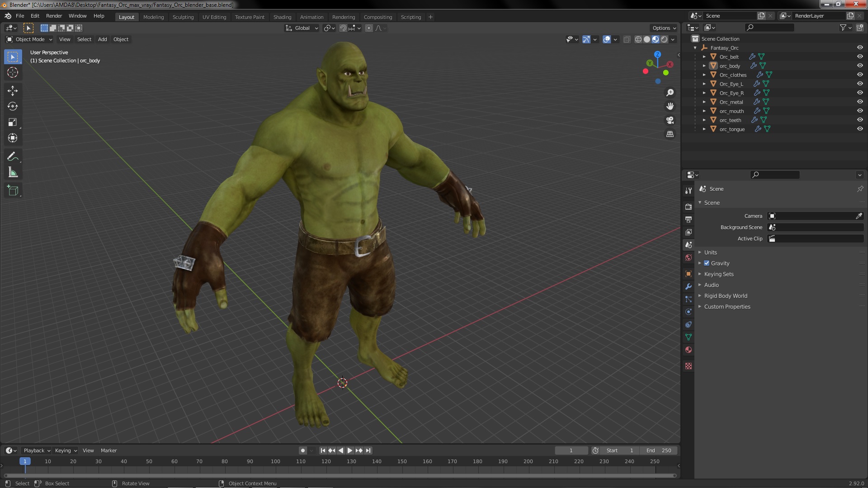
Task: Switch to the Shading workspace tab
Action: 282,17
